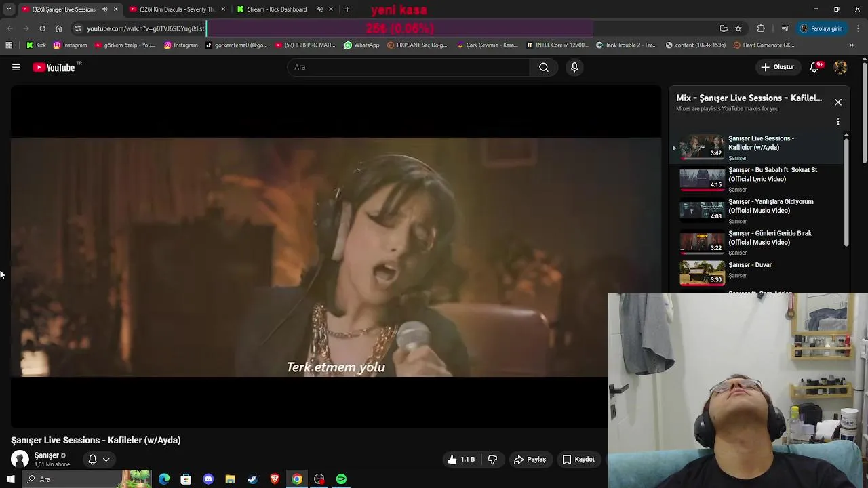Screen dimensions: 868x488
Task: Open Microsoft Store from the taskbar
Action: coord(186,479)
